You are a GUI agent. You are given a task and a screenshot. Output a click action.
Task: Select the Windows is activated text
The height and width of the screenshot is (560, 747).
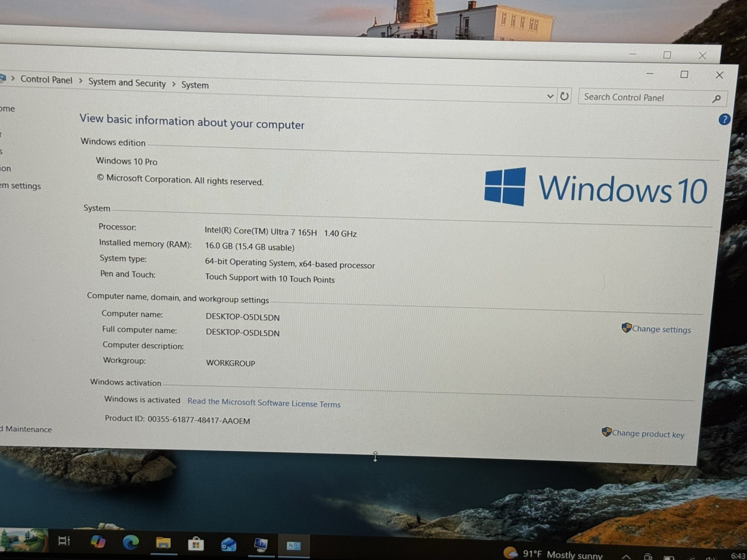pyautogui.click(x=142, y=399)
